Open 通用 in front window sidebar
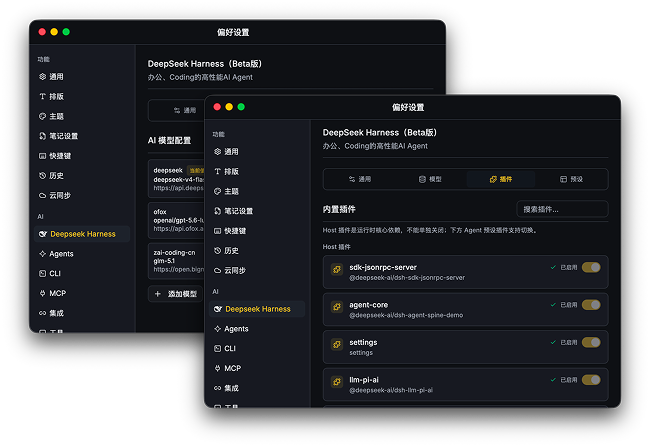 click(226, 152)
